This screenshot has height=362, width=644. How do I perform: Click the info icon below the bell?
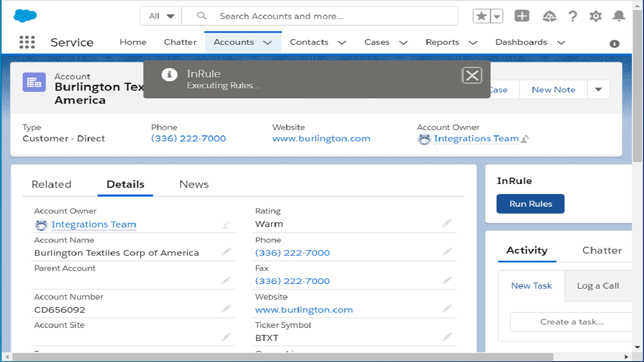[x=614, y=44]
